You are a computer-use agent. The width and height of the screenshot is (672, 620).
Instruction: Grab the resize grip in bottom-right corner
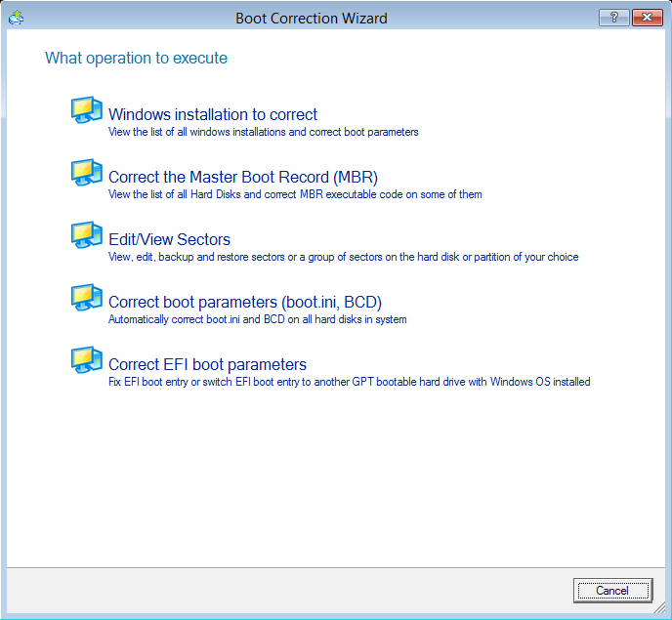tap(659, 607)
